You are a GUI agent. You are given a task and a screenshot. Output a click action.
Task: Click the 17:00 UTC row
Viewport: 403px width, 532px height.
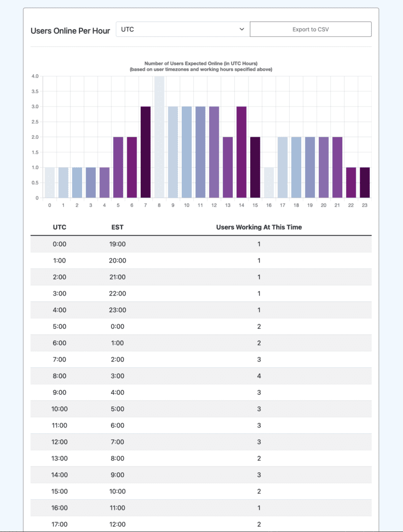[201, 524]
